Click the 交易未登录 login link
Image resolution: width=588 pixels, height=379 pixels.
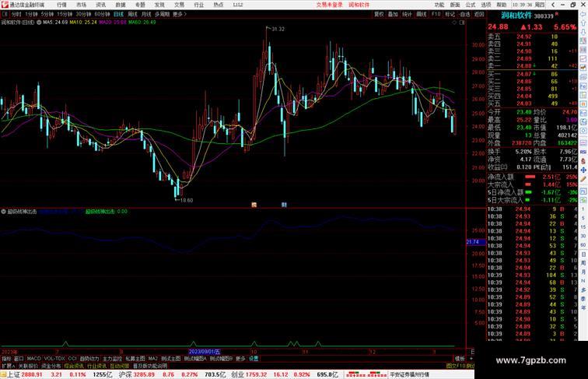329,5
